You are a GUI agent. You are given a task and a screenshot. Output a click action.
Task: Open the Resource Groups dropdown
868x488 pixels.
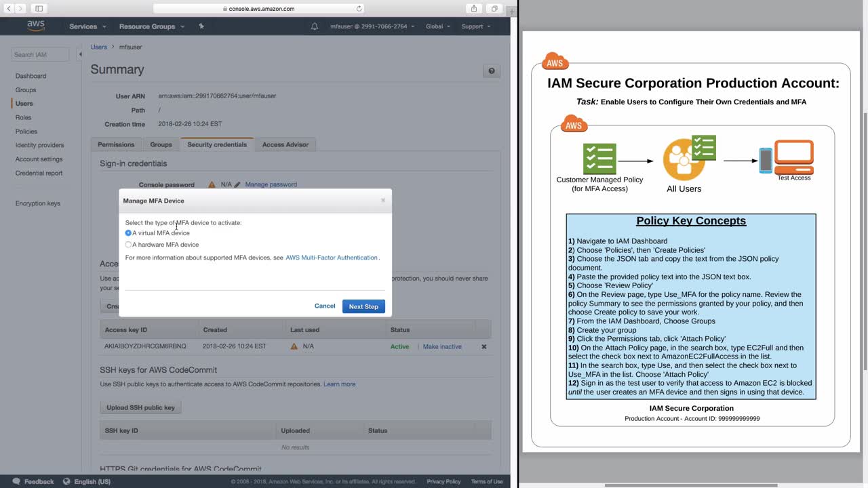coord(152,26)
